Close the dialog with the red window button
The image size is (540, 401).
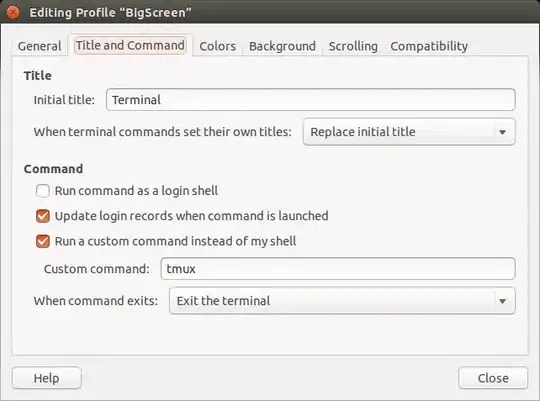tap(13, 12)
